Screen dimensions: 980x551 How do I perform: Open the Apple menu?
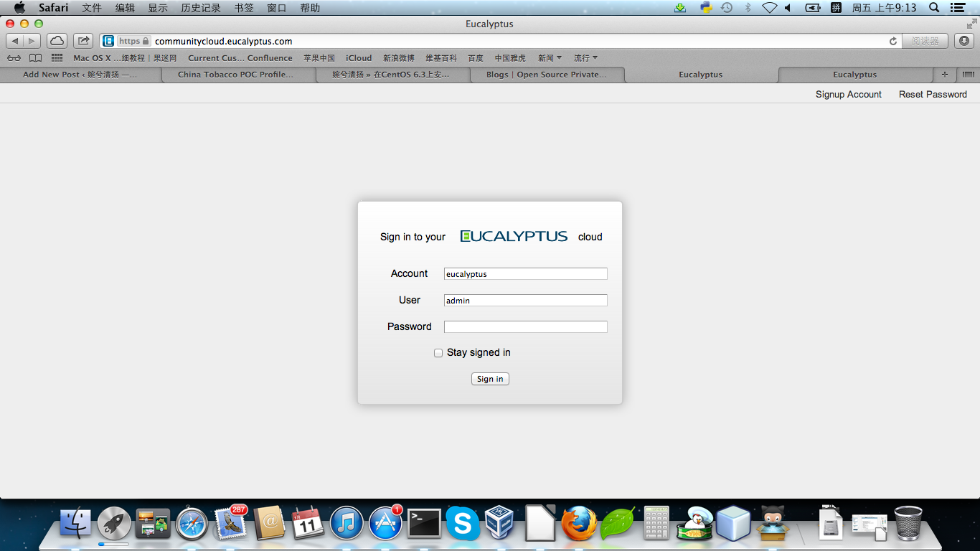tap(19, 8)
